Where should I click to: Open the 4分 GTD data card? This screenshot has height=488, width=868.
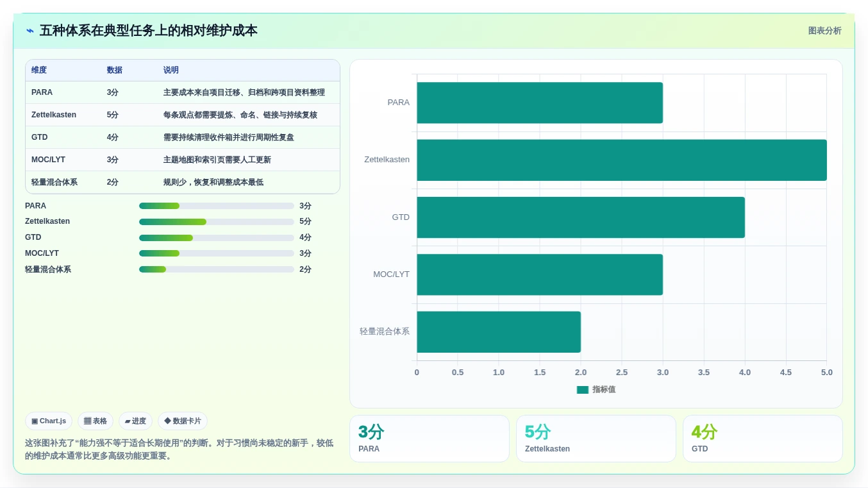763,439
